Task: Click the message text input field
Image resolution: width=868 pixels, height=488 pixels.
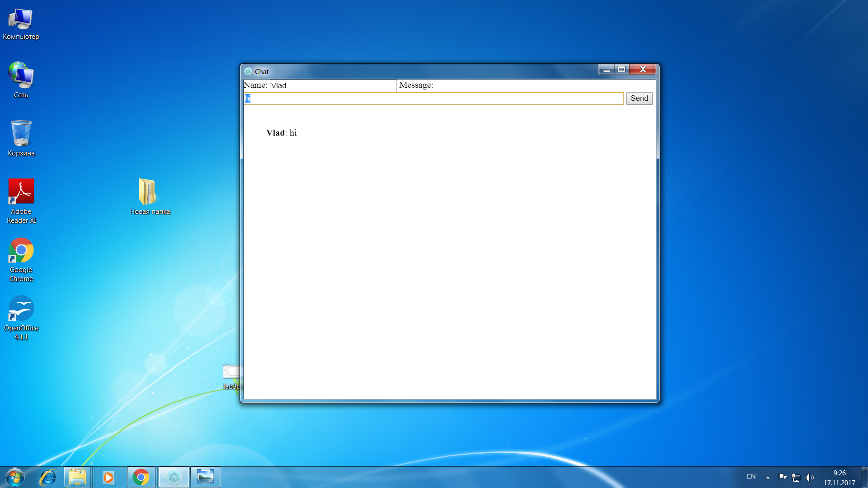Action: (434, 99)
